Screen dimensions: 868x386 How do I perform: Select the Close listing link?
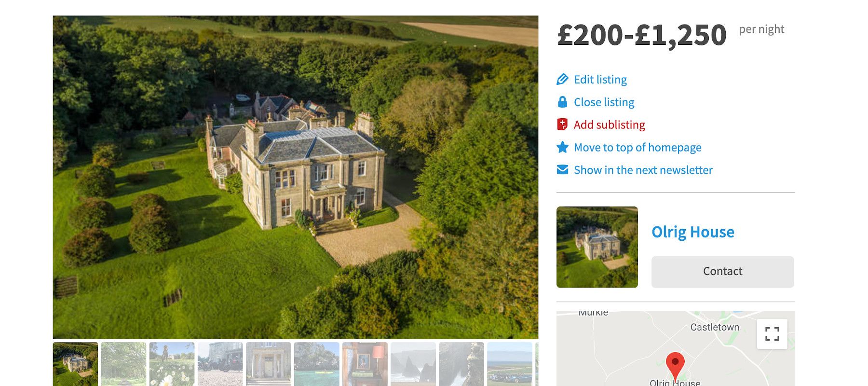[604, 102]
